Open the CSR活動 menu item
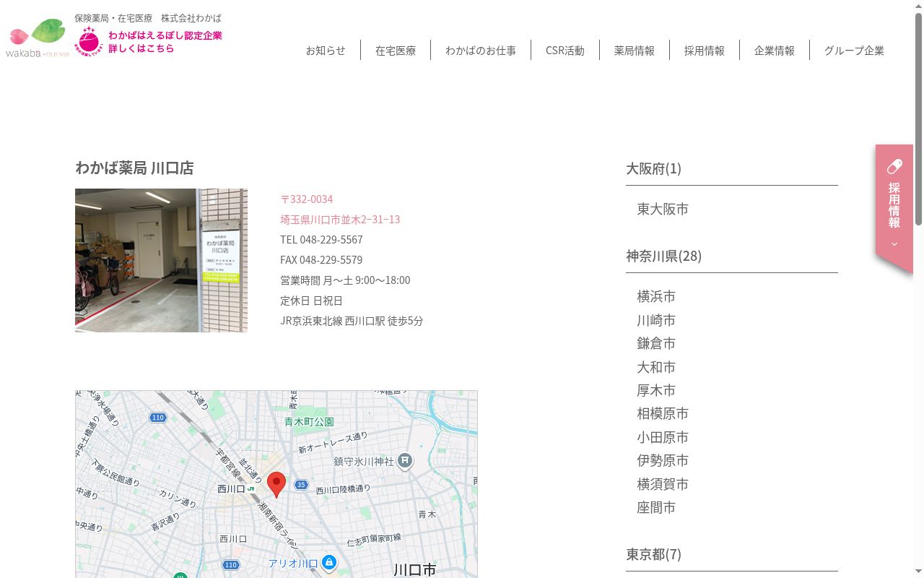 pyautogui.click(x=565, y=51)
